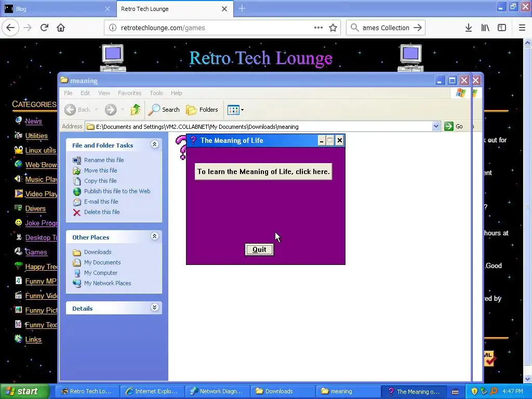532x399 pixels.
Task: Open the Firefox home page
Action: [x=61, y=28]
